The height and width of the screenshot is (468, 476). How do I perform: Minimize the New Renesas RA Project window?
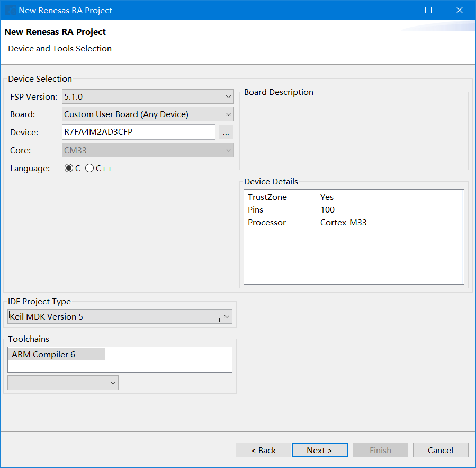click(x=398, y=10)
